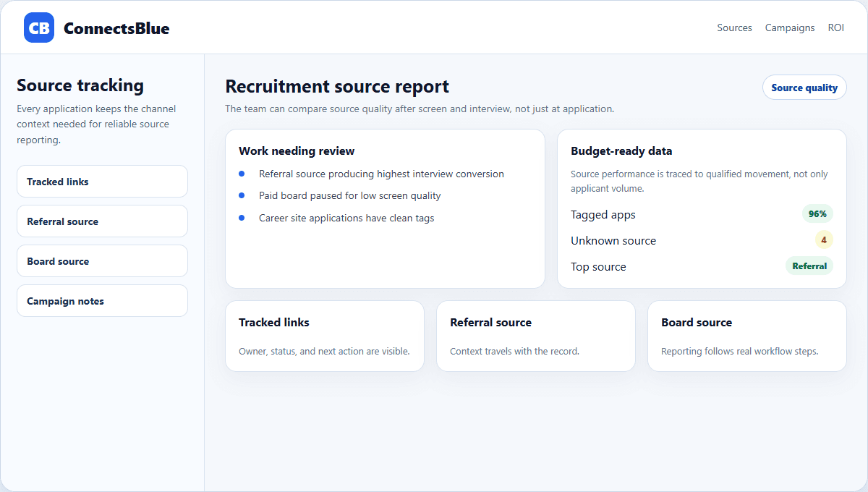Viewport: 868px width, 492px height.
Task: Go to the Campaigns nav item
Action: pos(790,27)
